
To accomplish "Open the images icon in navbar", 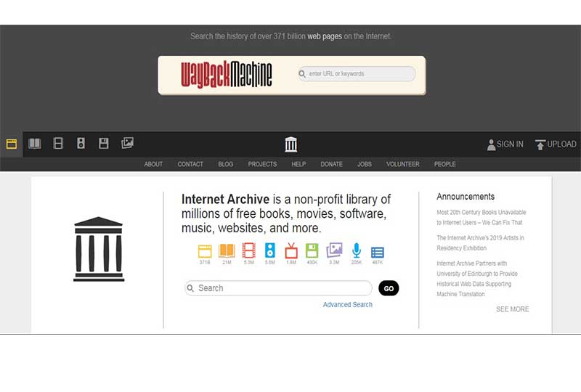I will pyautogui.click(x=128, y=143).
